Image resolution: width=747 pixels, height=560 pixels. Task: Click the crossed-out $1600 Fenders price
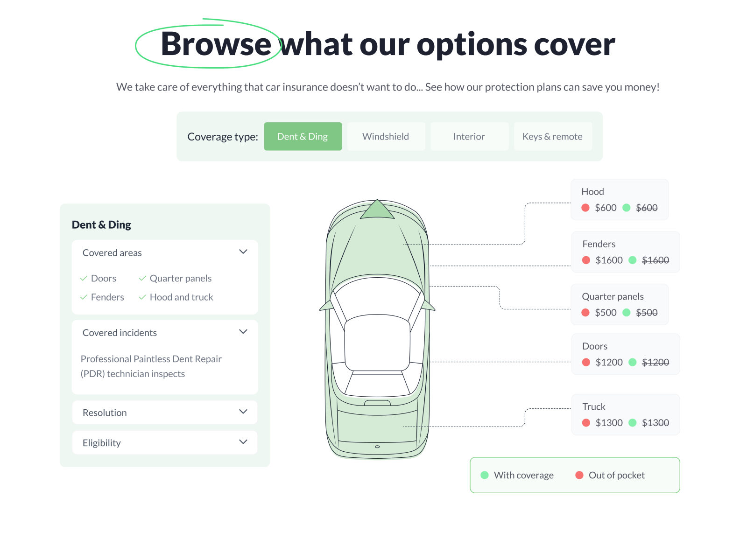click(655, 260)
